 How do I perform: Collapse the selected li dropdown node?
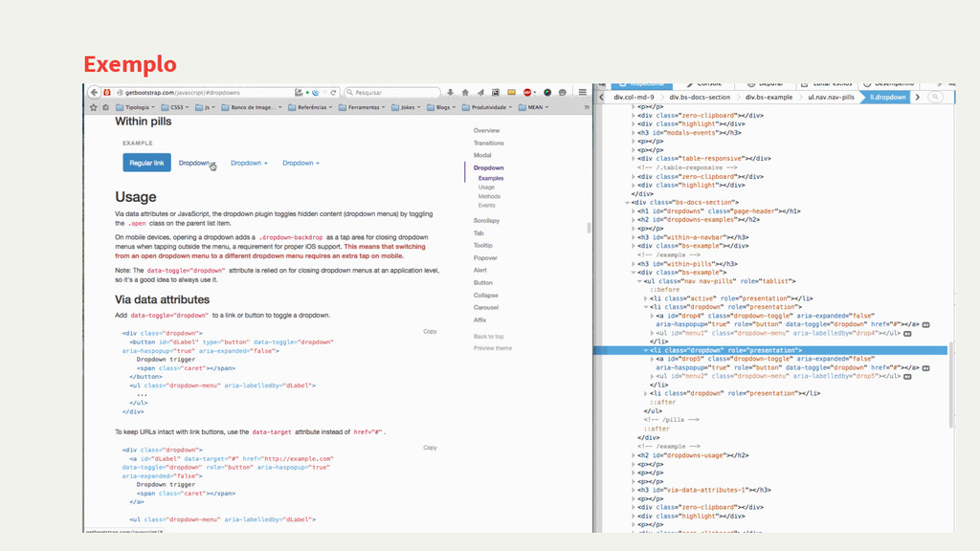click(646, 351)
